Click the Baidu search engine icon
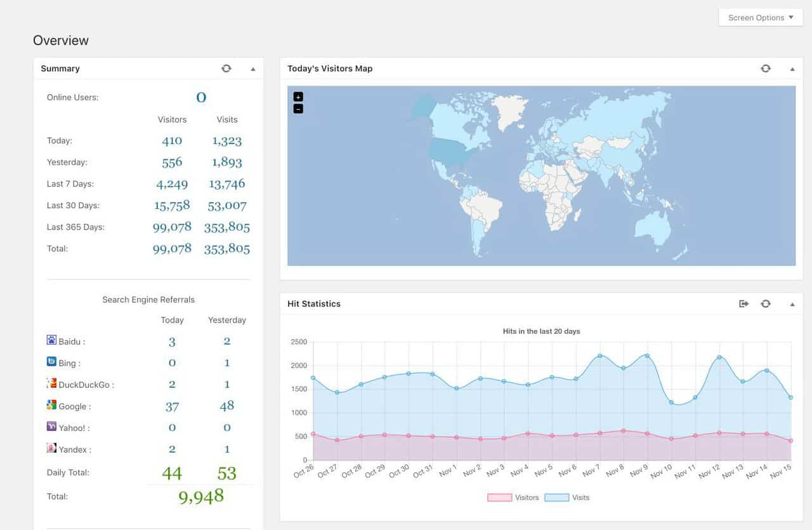Image resolution: width=812 pixels, height=530 pixels. pos(51,340)
